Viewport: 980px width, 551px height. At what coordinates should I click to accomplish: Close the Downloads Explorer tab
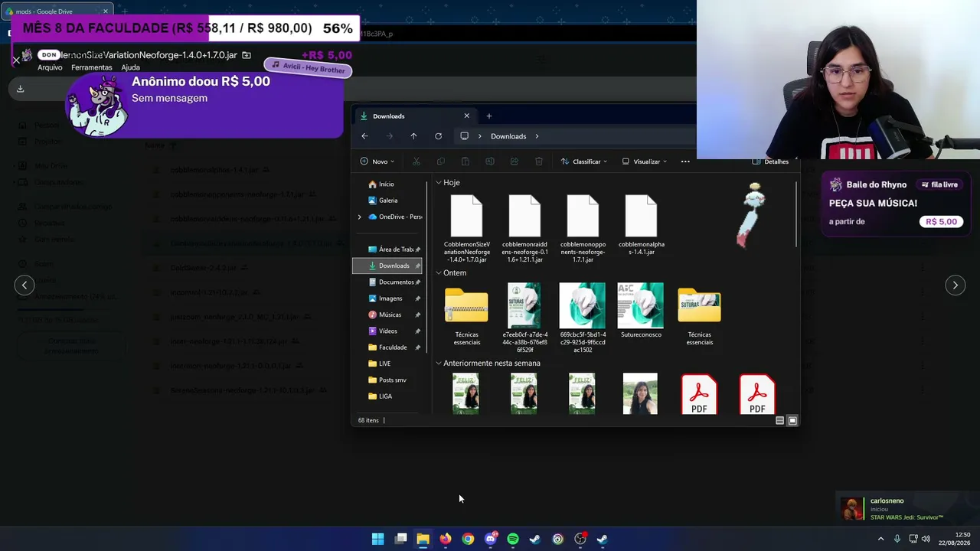[x=466, y=116]
